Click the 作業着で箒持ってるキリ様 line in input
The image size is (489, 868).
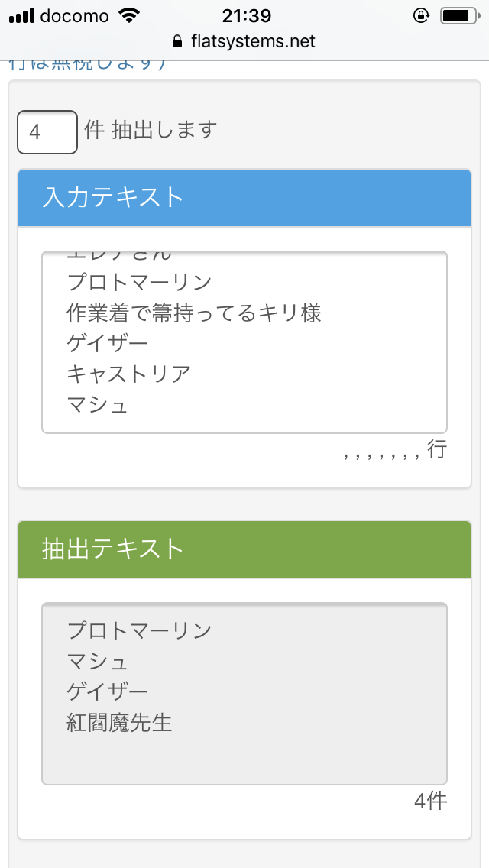click(194, 313)
